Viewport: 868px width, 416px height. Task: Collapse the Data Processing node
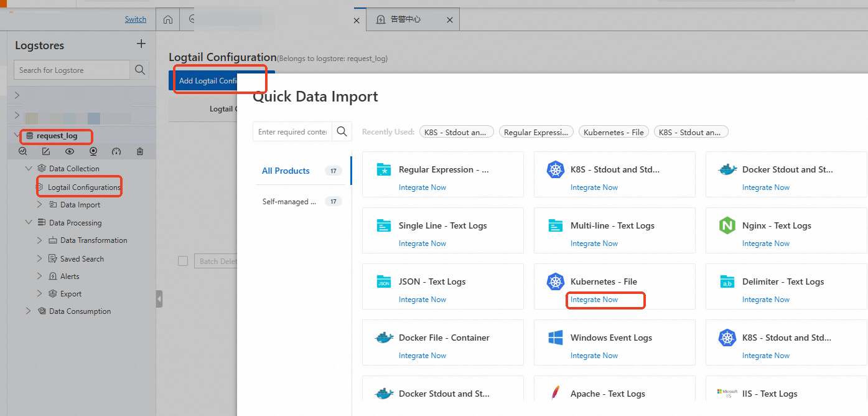click(x=28, y=222)
